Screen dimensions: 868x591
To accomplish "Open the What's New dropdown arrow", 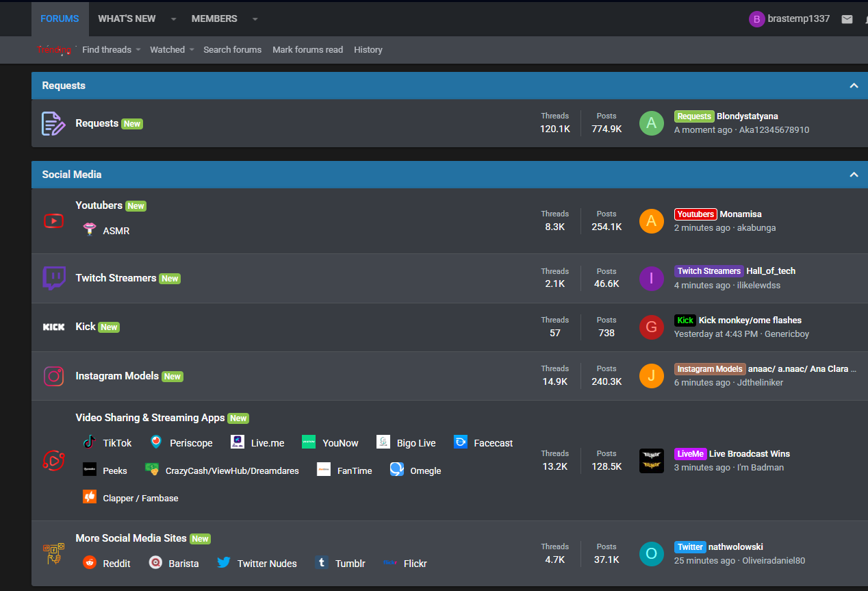I will [x=174, y=19].
